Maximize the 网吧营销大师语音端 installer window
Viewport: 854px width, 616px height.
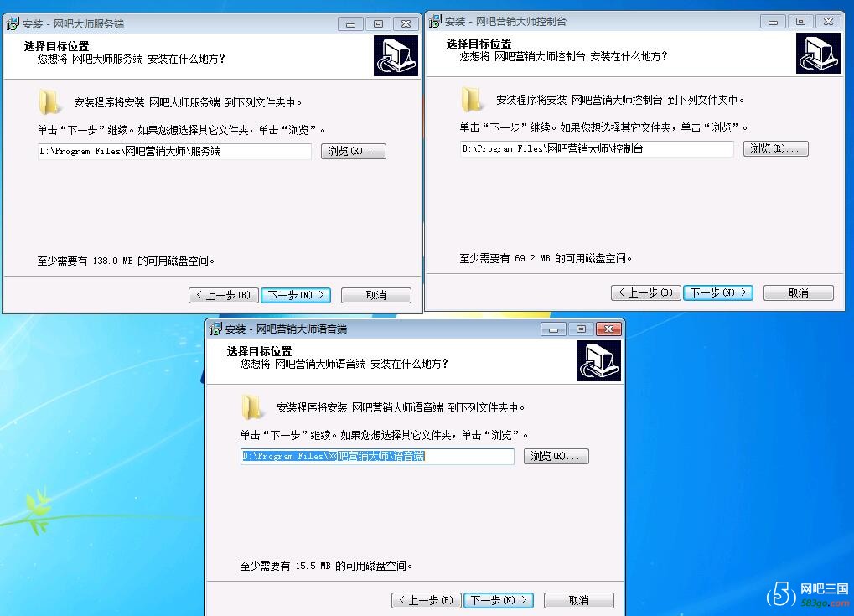tap(581, 329)
